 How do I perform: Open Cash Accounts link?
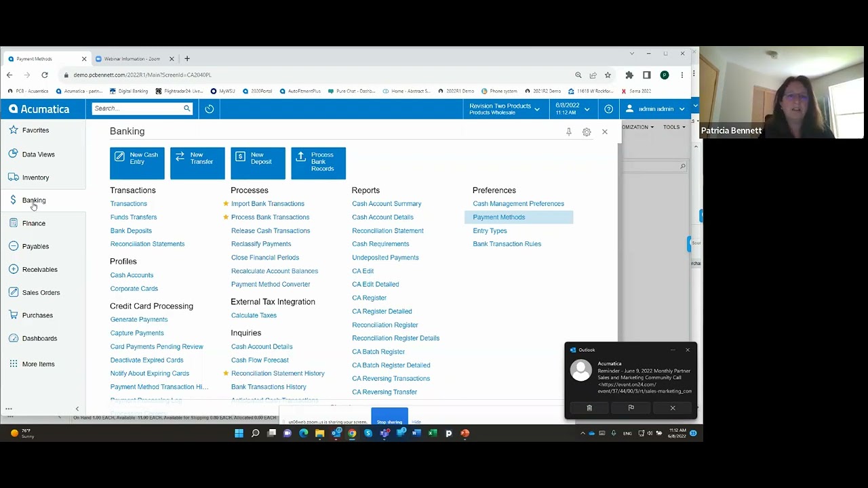click(x=132, y=275)
